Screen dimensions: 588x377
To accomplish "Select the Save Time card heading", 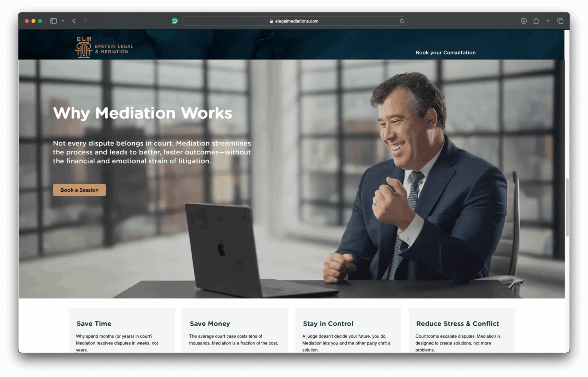I will pyautogui.click(x=94, y=324).
